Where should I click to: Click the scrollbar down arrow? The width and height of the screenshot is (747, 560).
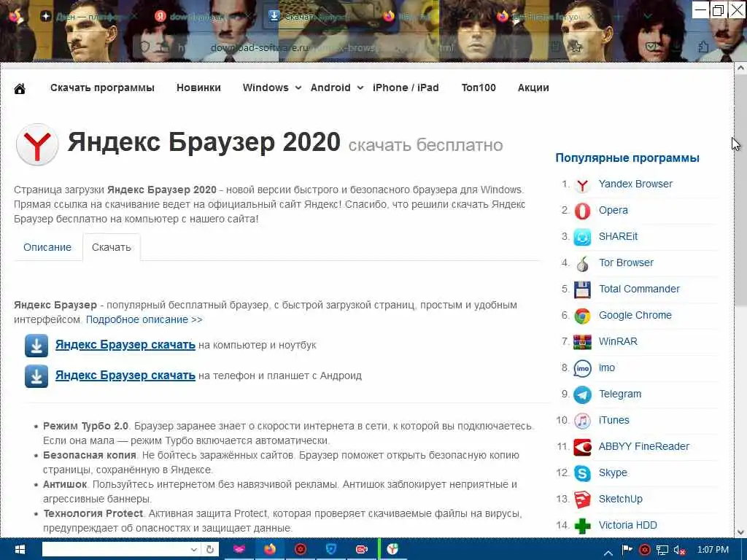click(740, 532)
